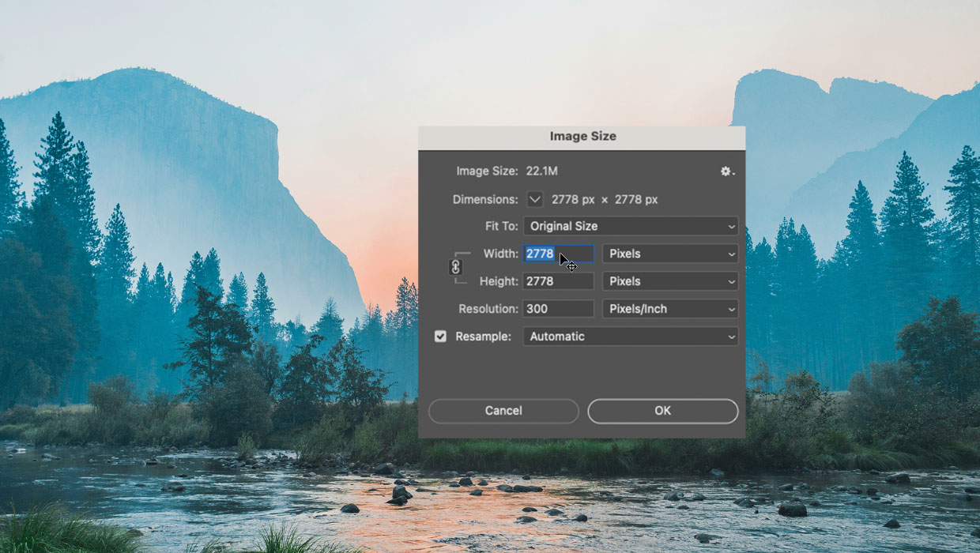This screenshot has width=980, height=553.
Task: Open the Width units Pixels dropdown
Action: click(670, 254)
